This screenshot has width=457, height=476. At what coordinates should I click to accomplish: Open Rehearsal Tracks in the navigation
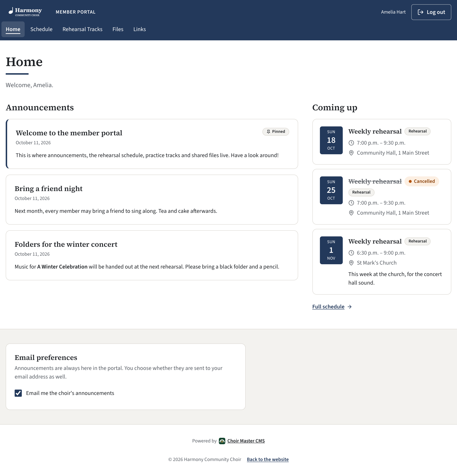[82, 29]
